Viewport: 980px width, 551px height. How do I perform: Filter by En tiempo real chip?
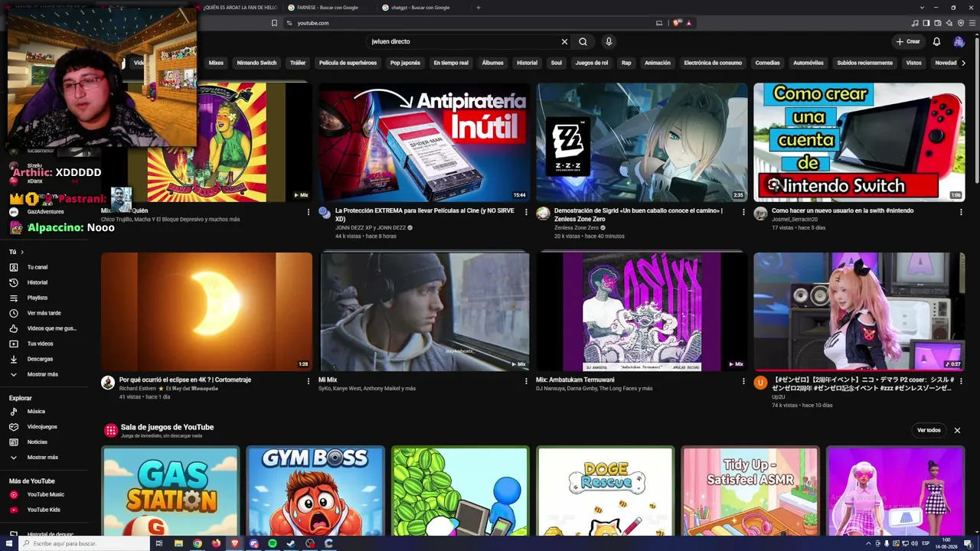[451, 63]
